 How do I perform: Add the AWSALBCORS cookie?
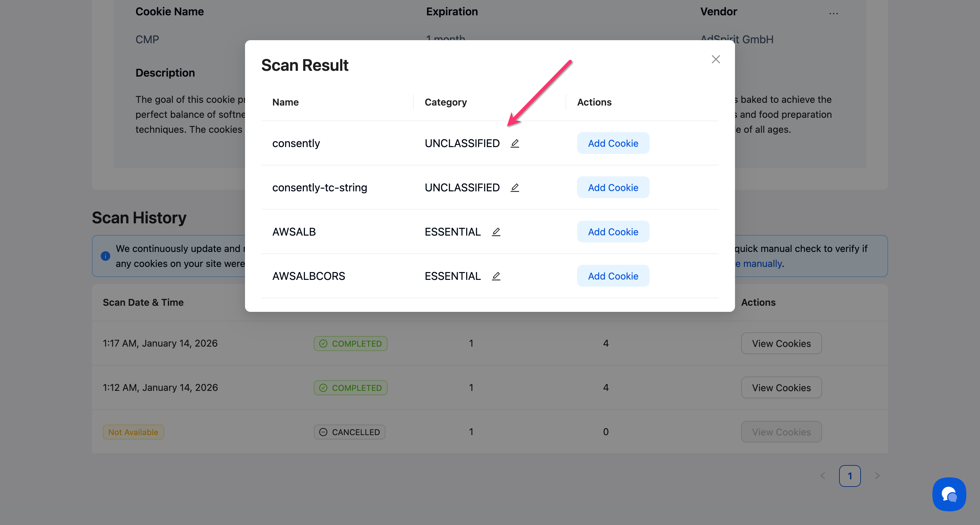coord(613,276)
